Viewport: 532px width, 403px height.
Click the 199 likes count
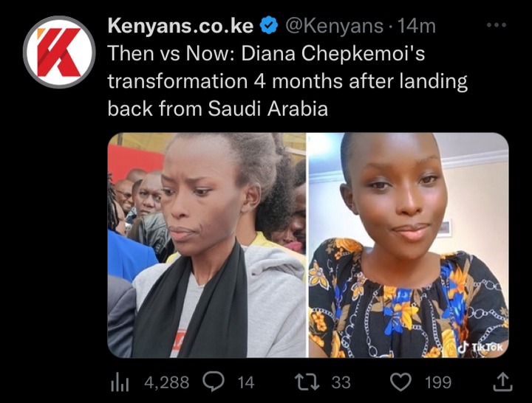(438, 382)
